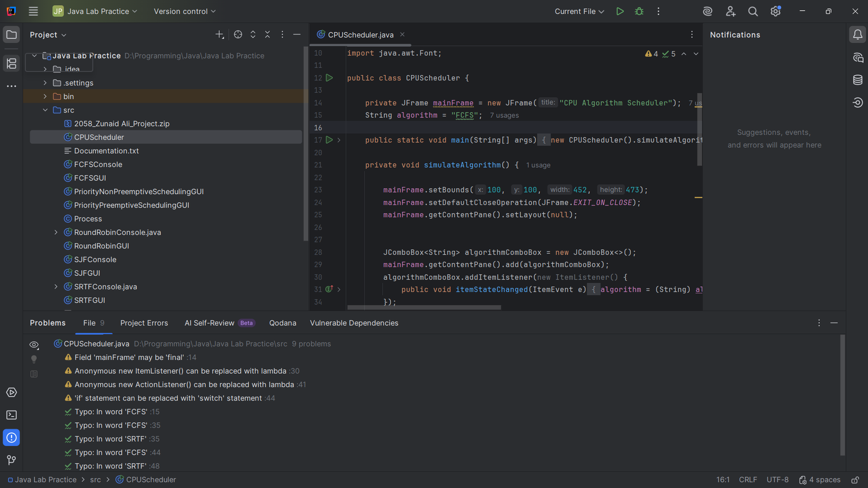Expand RoundRobinConsole.java in the project tree
Image resolution: width=868 pixels, height=488 pixels.
coord(56,232)
